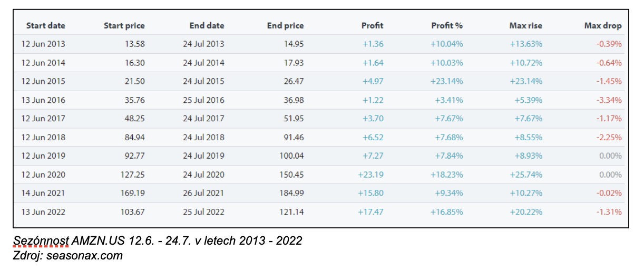
Task: Click the 12 Jun 2013 start date cell
Action: 43,44
